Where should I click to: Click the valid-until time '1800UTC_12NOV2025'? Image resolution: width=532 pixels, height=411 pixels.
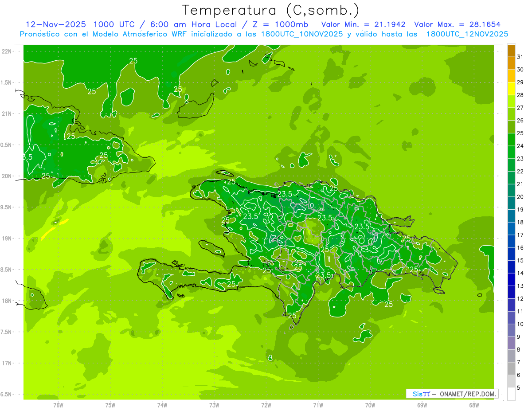467,34
